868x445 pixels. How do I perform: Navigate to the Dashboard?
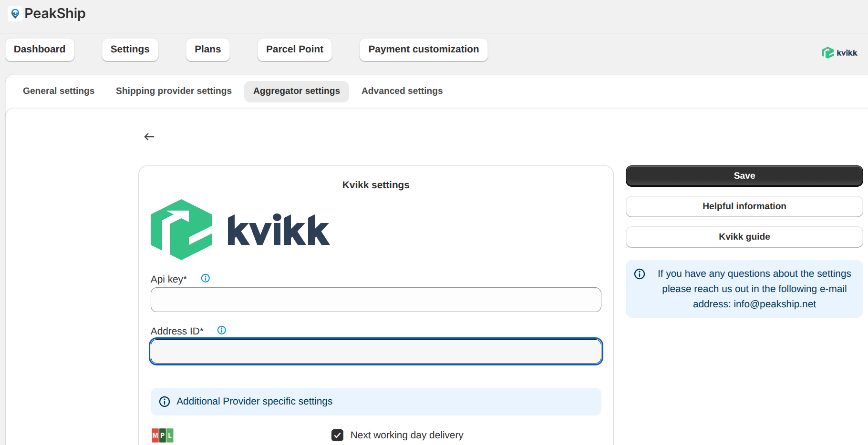40,49
